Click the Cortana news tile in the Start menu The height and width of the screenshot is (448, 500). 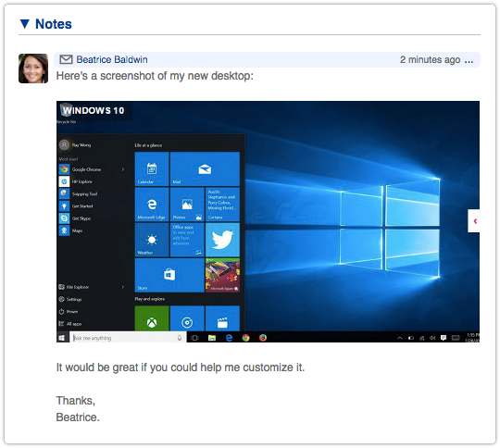coord(222,204)
